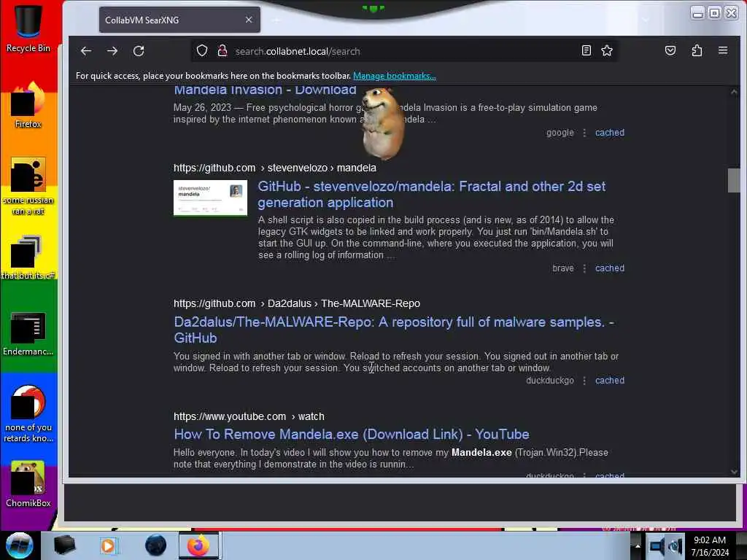The image size is (747, 560).
Task: Select the Endermanc... desktop icon
Action: (28, 333)
